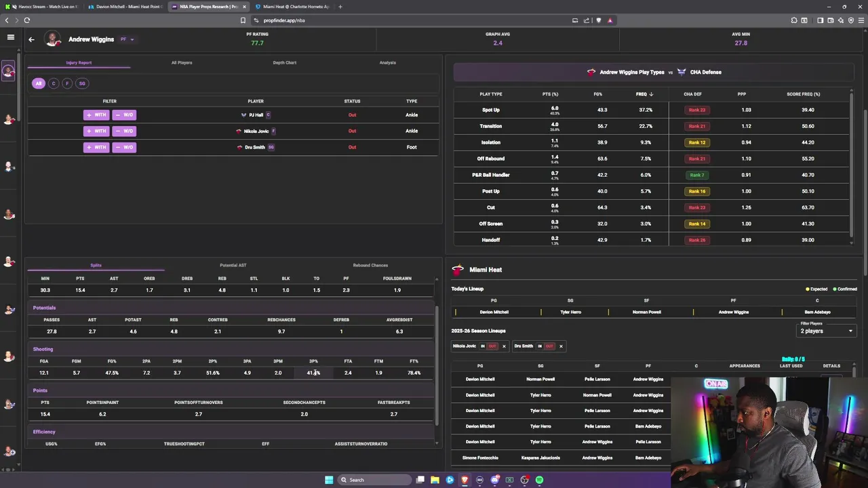Toggle WITH filter for Dru Smith
This screenshot has width=868, height=488.
click(x=96, y=147)
